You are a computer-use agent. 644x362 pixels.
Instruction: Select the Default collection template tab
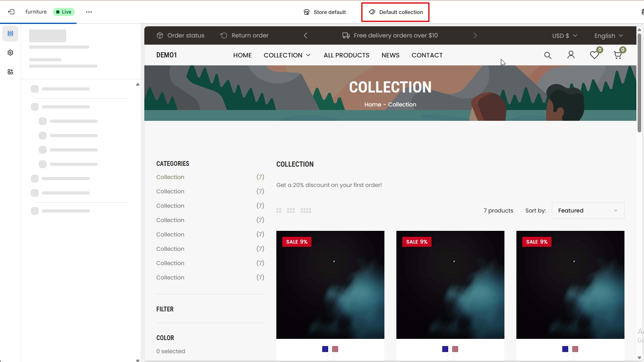pyautogui.click(x=396, y=12)
